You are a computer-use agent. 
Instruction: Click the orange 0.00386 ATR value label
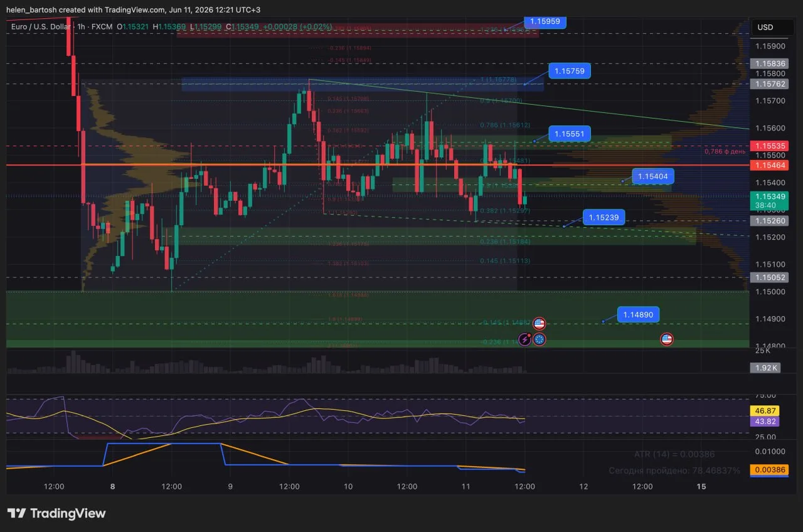[x=769, y=470]
